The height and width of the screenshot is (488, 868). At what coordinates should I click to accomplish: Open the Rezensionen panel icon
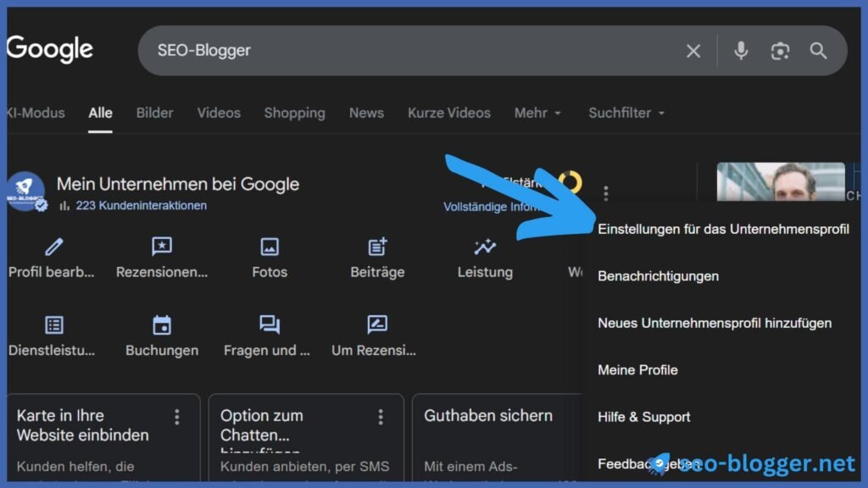tap(161, 246)
